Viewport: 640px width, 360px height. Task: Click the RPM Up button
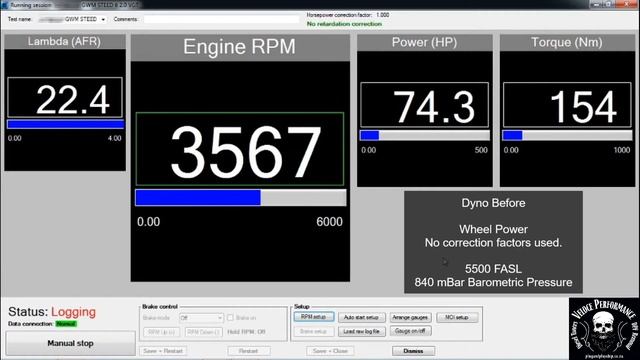coord(161,332)
